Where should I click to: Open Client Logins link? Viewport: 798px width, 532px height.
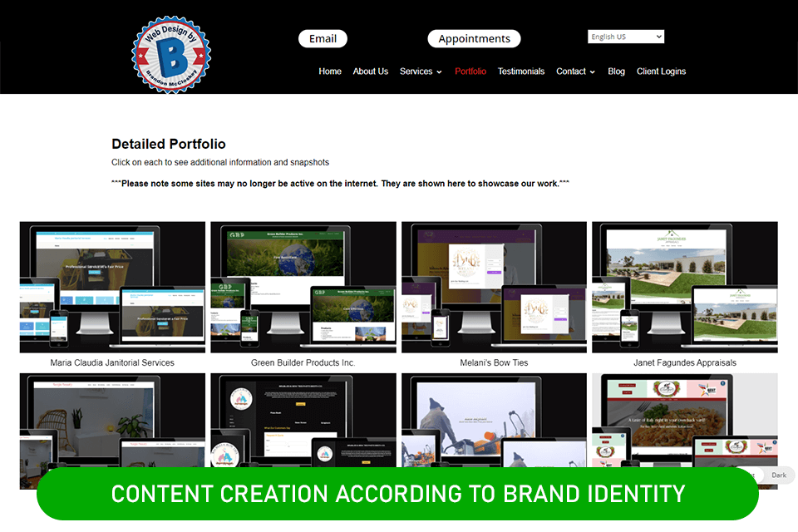[x=661, y=71]
